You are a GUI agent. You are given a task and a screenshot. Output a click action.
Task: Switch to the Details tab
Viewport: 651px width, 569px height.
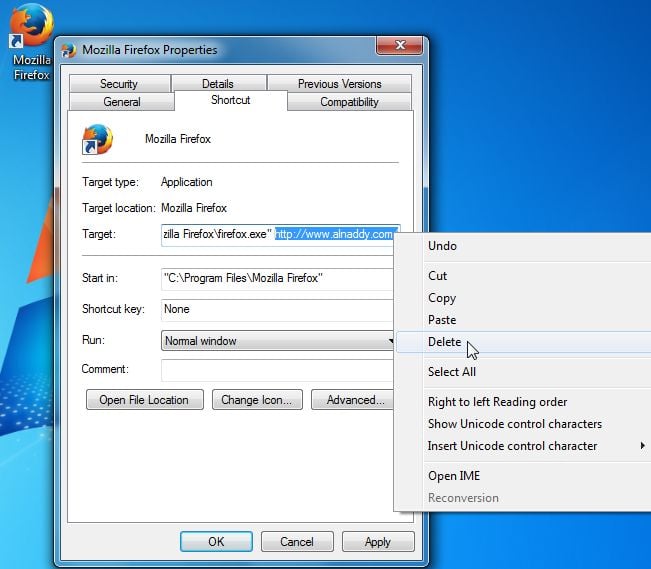tap(218, 83)
